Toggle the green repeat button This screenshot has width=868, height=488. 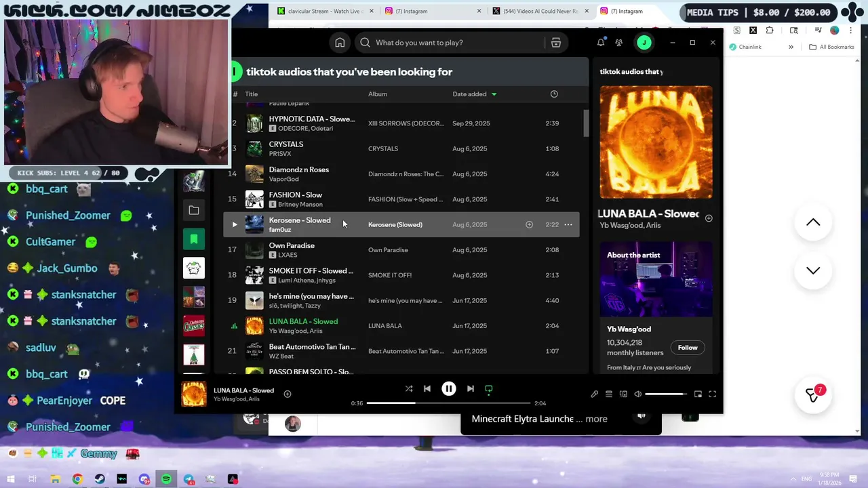pos(488,389)
